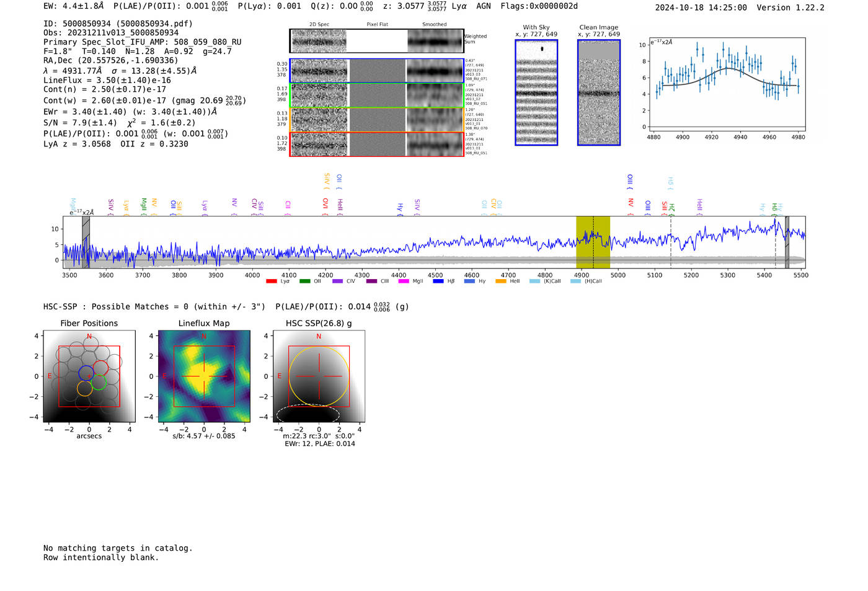Click the 'No matching targets in catalog.' text
The height and width of the screenshot is (591, 868).
[x=118, y=548]
